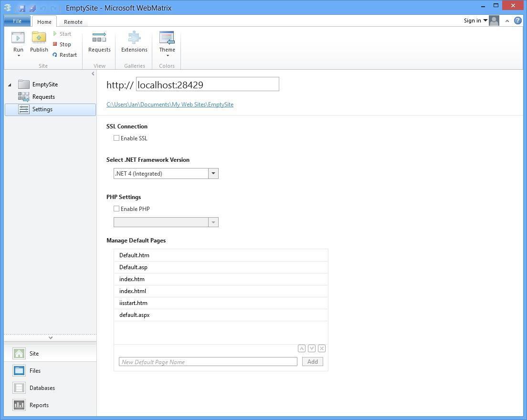Select the EmptySite tree item
The height and width of the screenshot is (420, 527).
[x=45, y=84]
